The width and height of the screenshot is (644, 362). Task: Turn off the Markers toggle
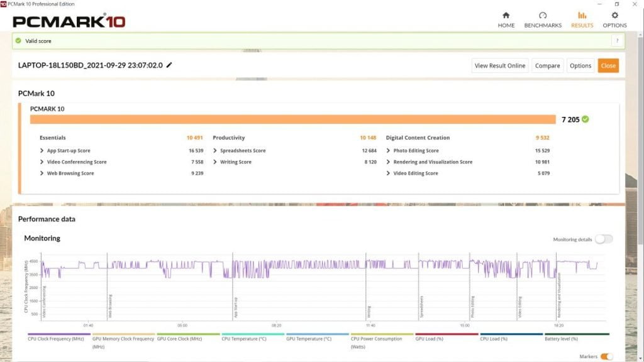click(x=606, y=357)
